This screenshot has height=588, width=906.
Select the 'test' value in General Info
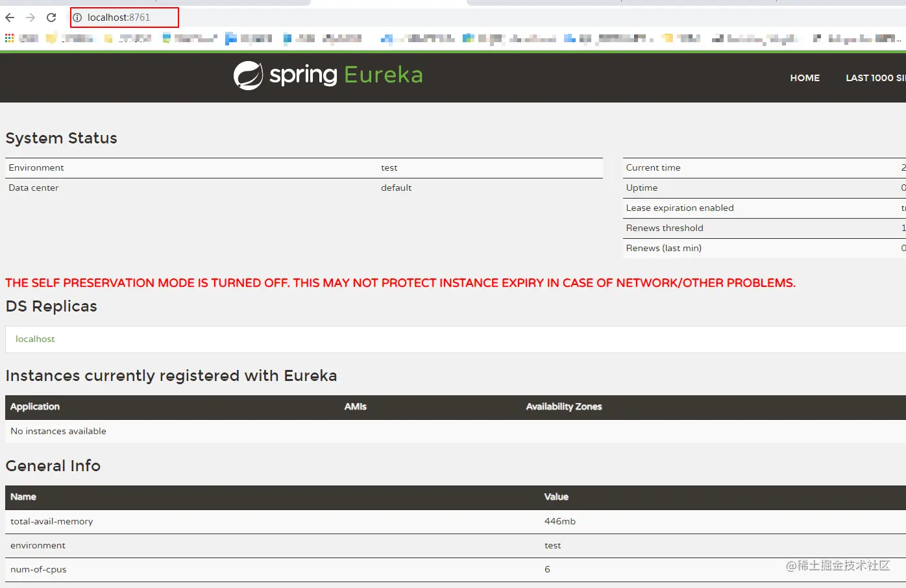(x=553, y=545)
